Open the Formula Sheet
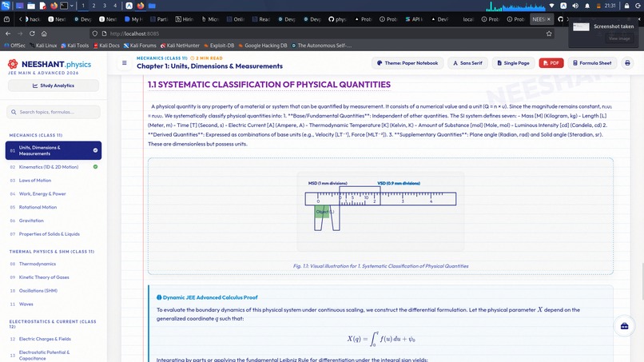Viewport: 644px width, 362px height. [592, 63]
